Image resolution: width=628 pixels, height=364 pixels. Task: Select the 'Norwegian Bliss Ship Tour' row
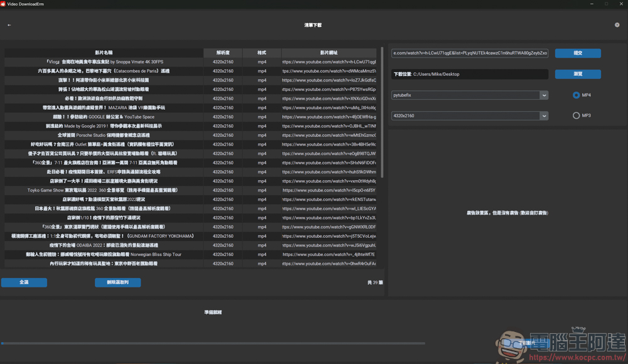click(190, 254)
